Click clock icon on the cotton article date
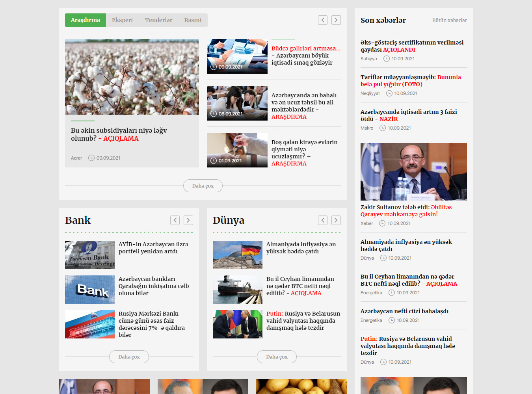Viewport: 532px width, 394px height. point(91,158)
